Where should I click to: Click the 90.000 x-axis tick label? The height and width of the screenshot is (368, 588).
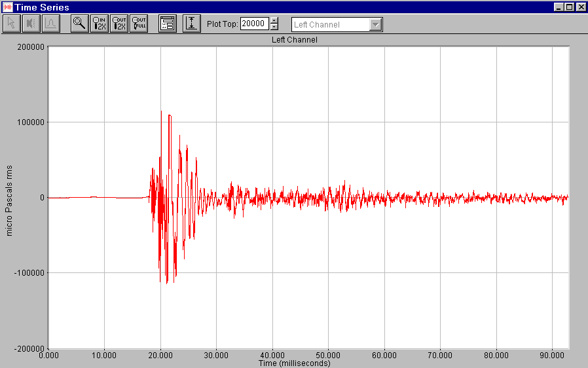click(551, 356)
